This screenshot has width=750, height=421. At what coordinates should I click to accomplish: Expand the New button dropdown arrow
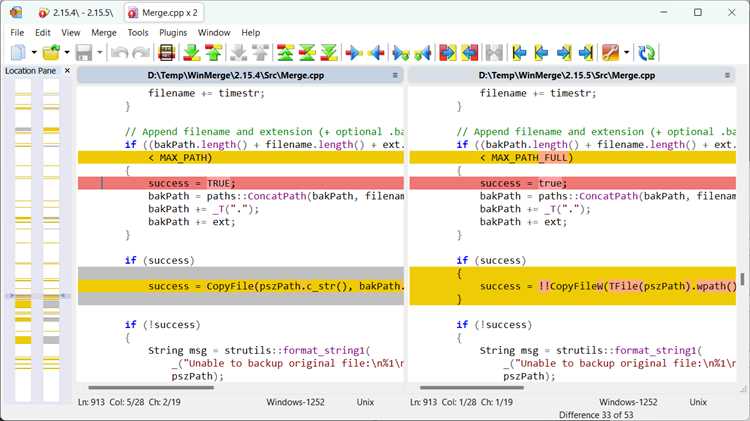(x=34, y=53)
